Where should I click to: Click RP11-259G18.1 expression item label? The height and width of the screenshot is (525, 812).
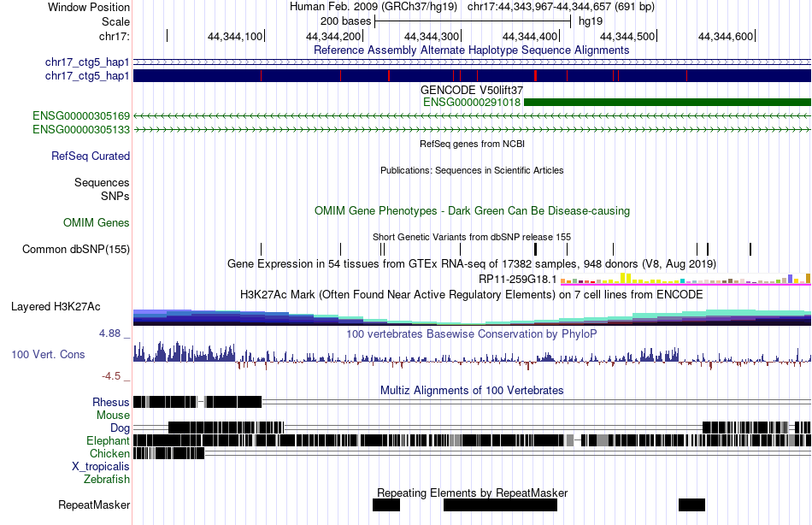[x=517, y=280]
